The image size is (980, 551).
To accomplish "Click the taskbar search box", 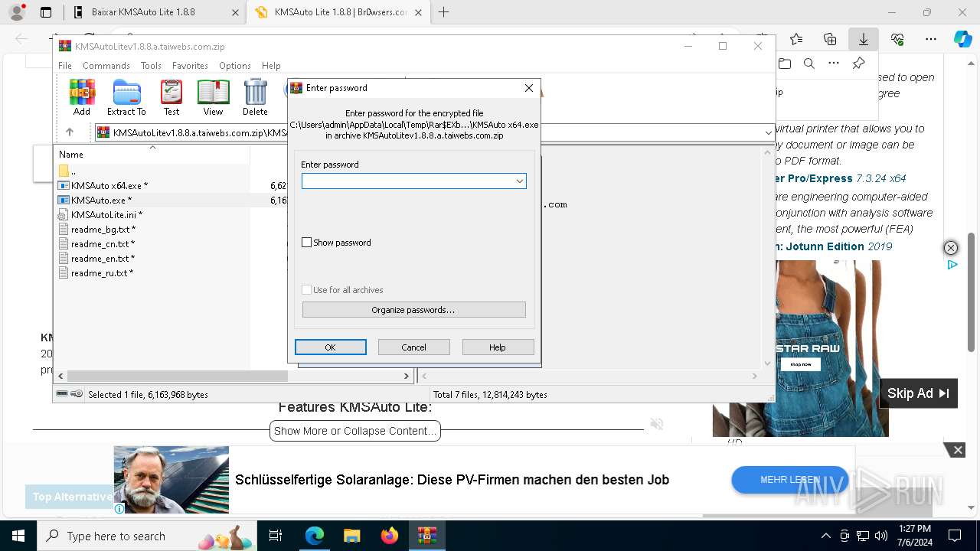I will coord(146,536).
